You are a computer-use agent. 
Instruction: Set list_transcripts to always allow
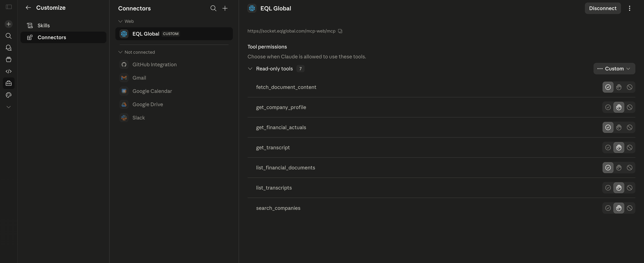point(608,188)
